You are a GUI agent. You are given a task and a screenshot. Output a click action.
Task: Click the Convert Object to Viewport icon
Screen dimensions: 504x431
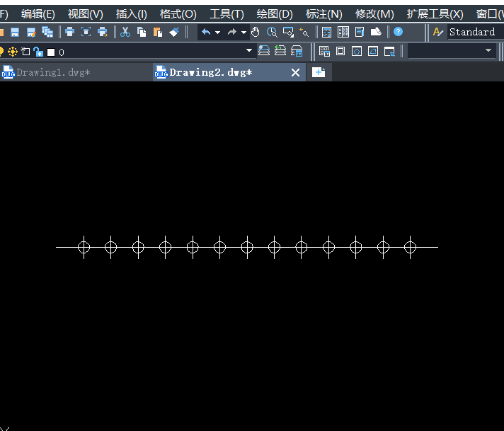[x=373, y=51]
